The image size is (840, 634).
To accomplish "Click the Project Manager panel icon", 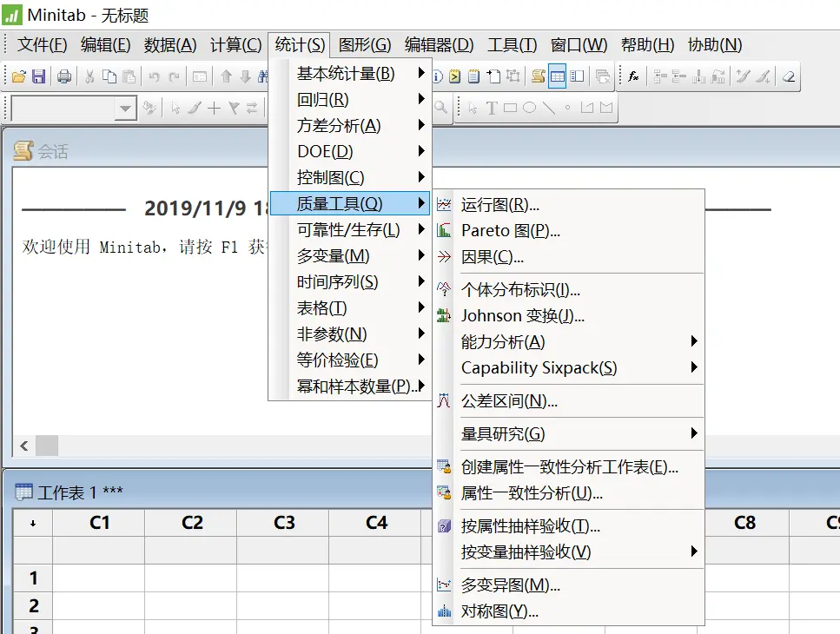I will tap(578, 76).
